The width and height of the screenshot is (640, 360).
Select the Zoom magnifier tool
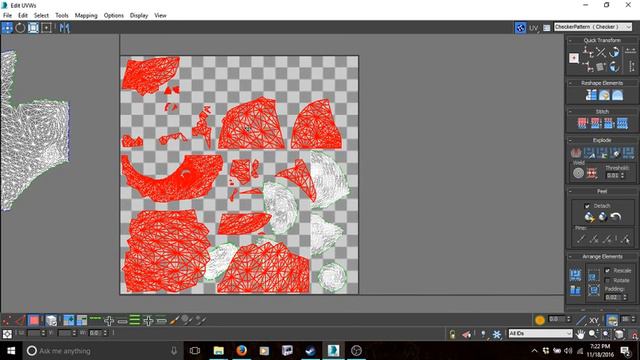coord(593,334)
